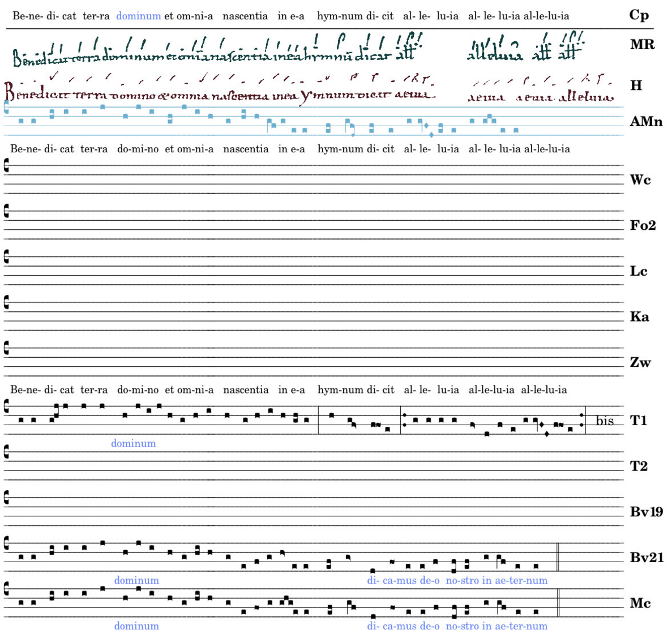Screen dimensions: 672x634
Task: Select the clef on the Ka staff
Action: (7, 302)
